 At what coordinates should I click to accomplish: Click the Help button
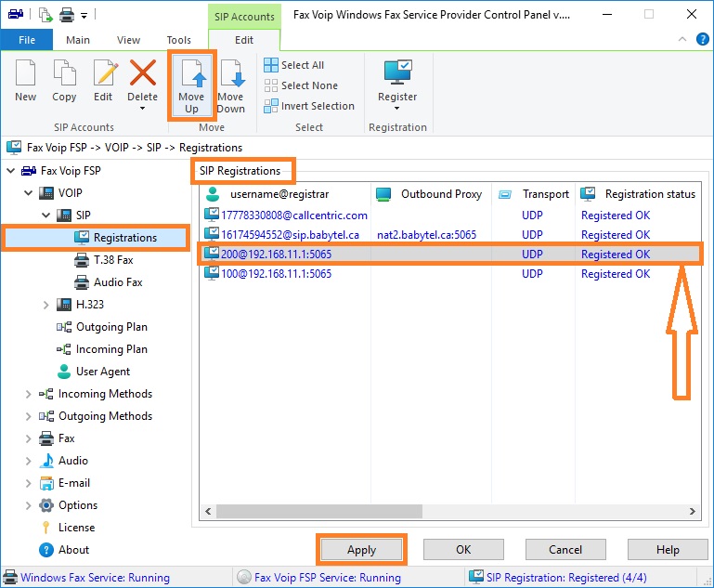tap(668, 550)
